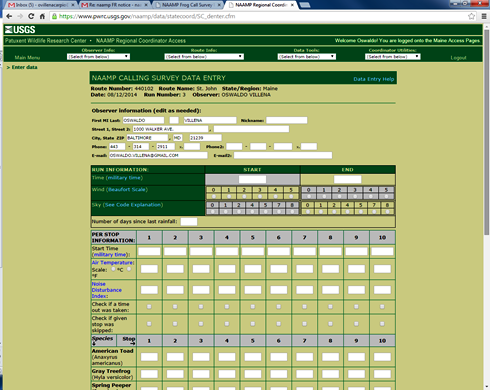Select the NAAMP Regional Coordinator tab
Screen dimensions: 490x390
tap(261, 5)
